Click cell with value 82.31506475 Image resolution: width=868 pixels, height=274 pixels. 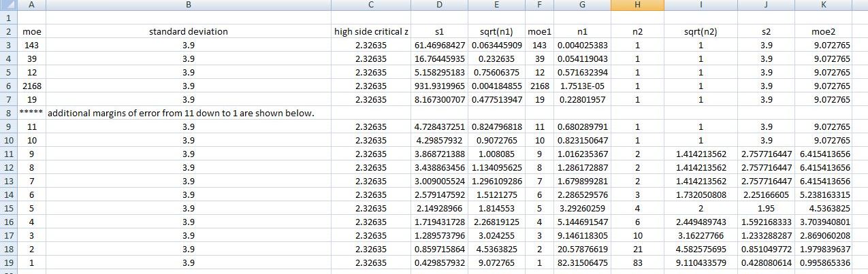point(582,262)
